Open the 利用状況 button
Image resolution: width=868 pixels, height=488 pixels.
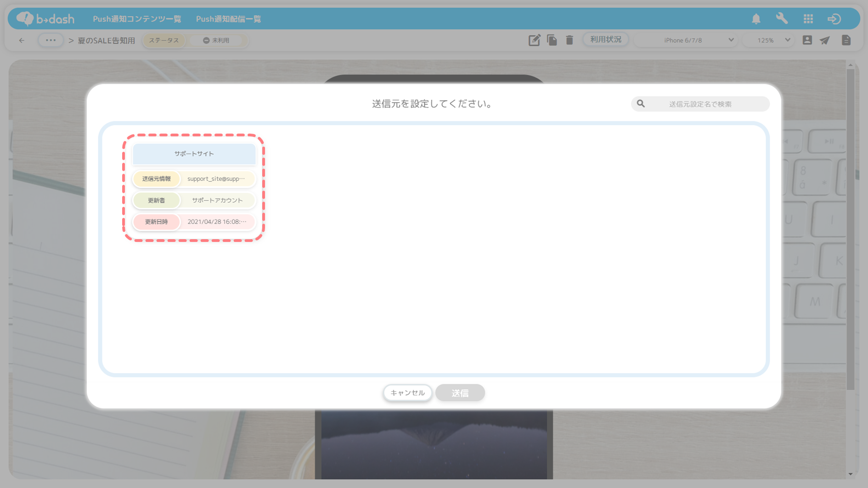606,39
